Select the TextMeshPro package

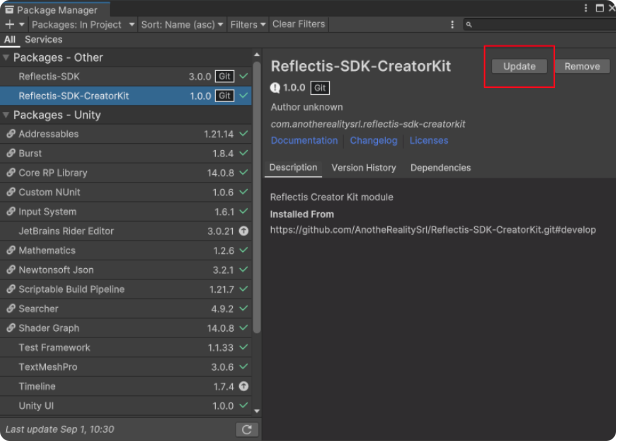coord(126,367)
